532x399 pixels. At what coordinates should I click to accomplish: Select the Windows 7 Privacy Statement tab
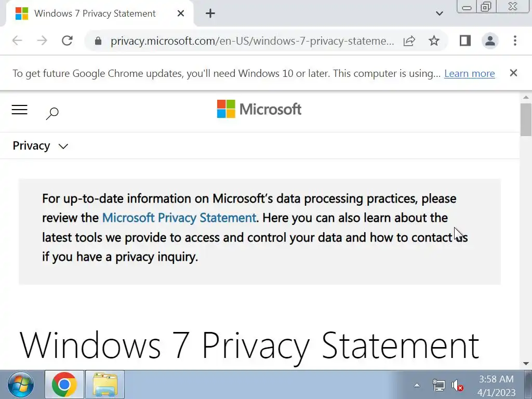(95, 14)
